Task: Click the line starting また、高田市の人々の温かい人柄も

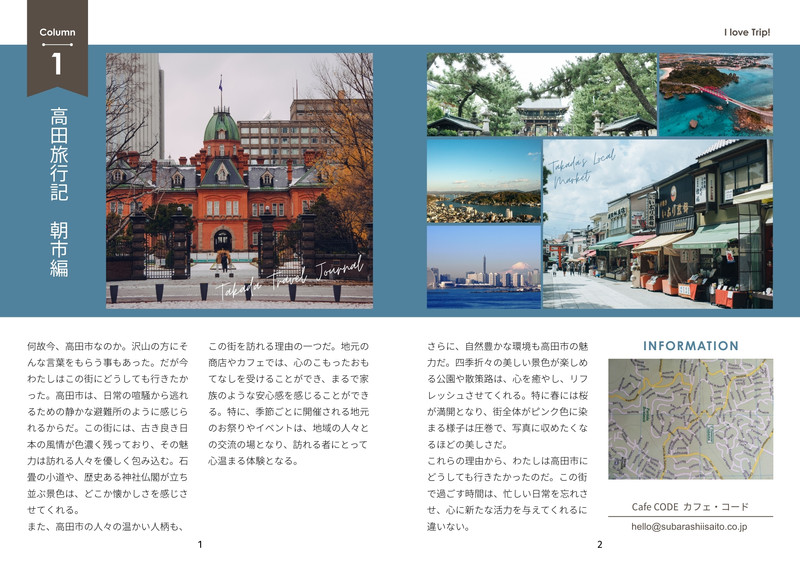Action: pos(105,527)
